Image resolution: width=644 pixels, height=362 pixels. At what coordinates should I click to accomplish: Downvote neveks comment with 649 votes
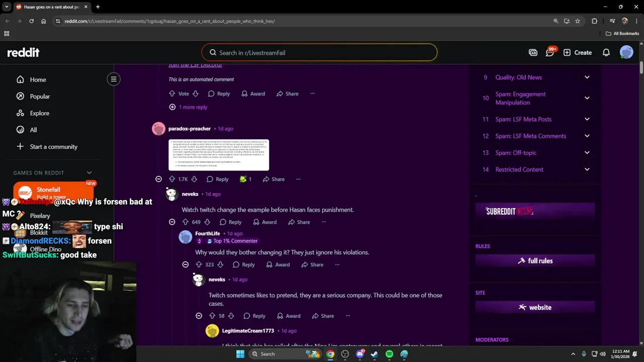[x=207, y=222]
